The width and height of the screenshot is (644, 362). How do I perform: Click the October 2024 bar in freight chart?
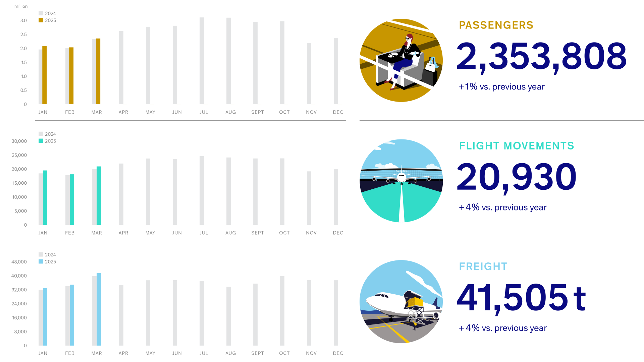282,311
